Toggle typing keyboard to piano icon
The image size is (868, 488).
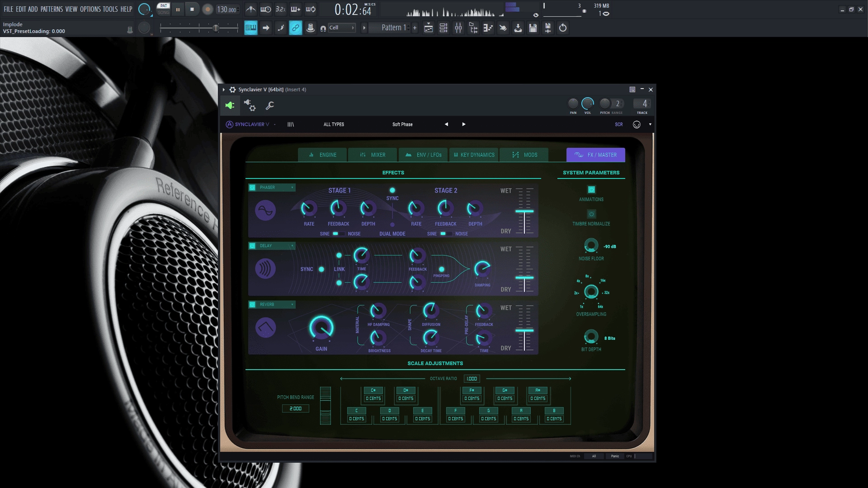251,28
